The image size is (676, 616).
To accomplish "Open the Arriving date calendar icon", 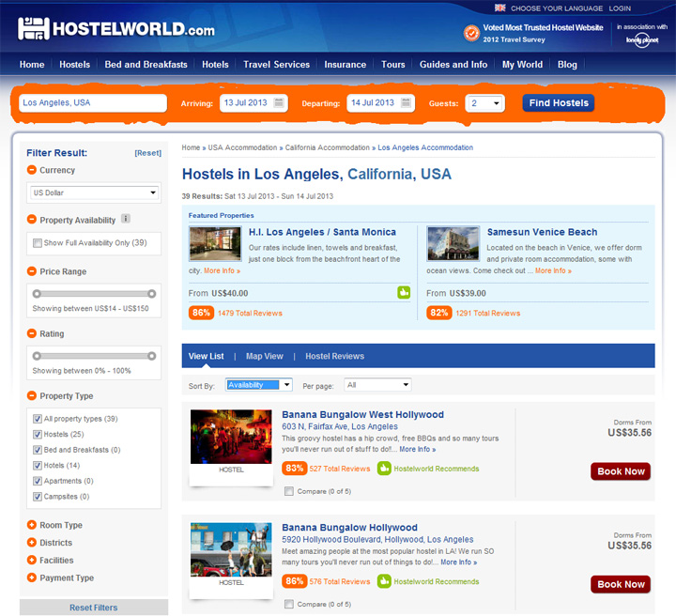I will [279, 102].
